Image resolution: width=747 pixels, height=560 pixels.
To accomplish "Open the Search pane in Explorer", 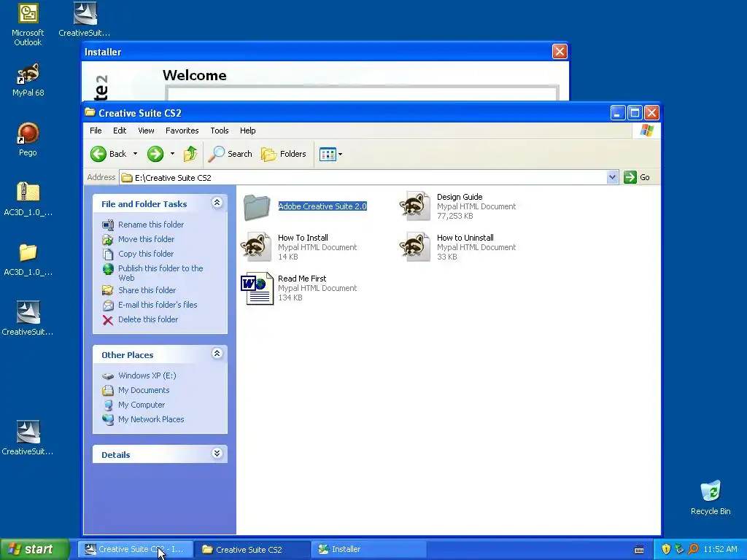I will click(230, 154).
